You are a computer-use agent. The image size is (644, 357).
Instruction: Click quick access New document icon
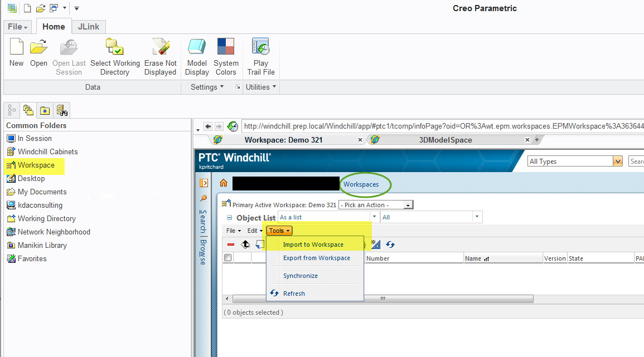27,8
